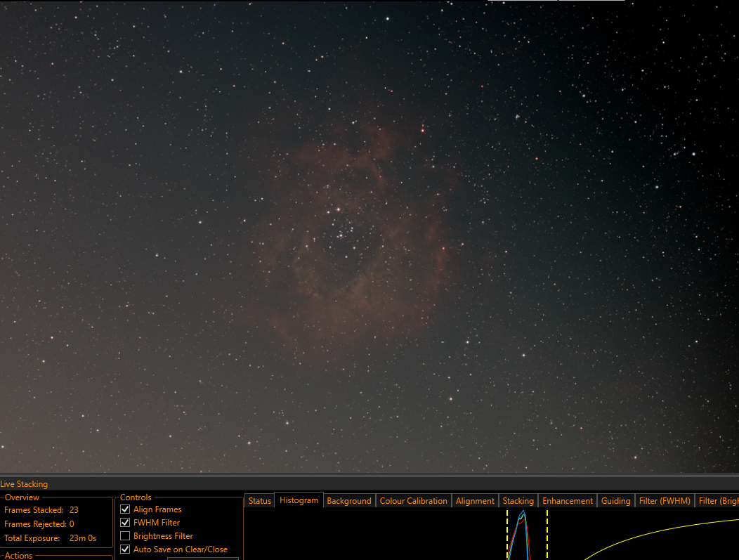Click the Overview group label
This screenshot has height=560, width=739.
pyautogui.click(x=22, y=497)
